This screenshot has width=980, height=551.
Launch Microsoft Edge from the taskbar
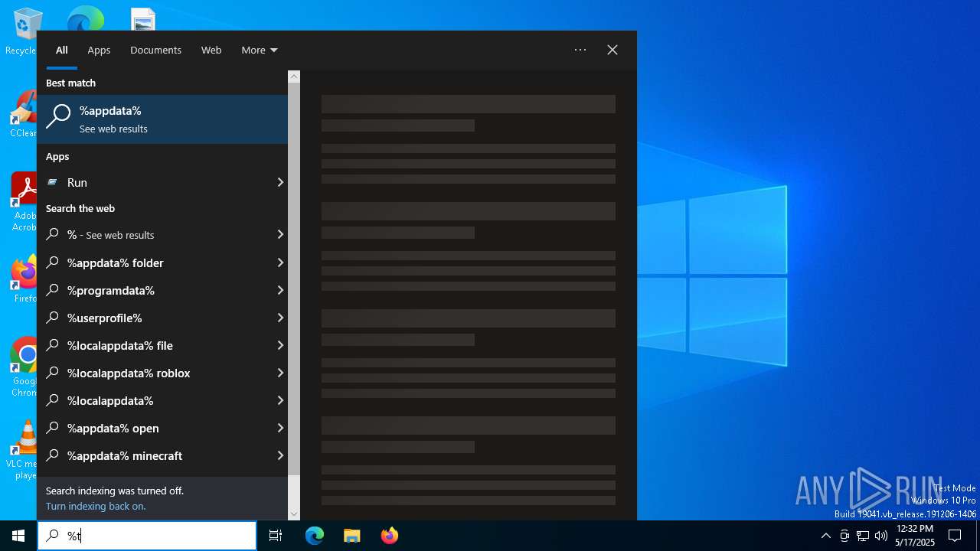315,536
